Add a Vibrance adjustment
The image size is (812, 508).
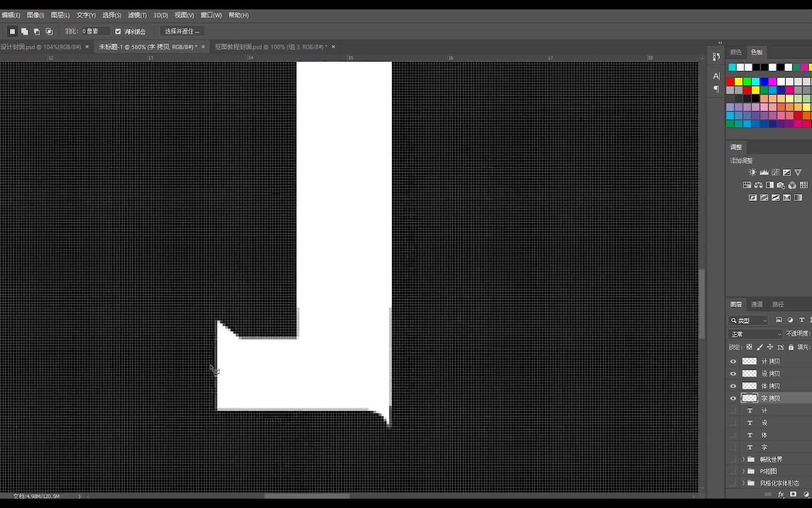(x=798, y=172)
